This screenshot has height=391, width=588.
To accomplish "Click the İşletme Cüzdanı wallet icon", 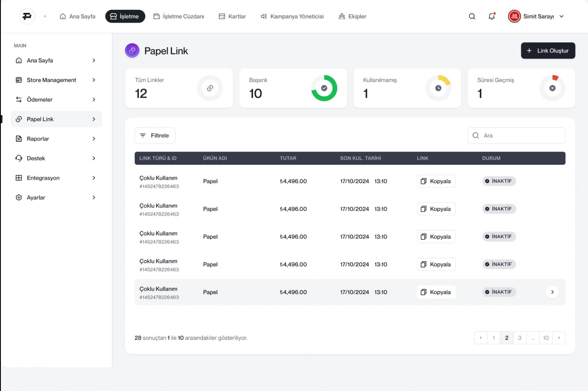I will coord(157,16).
